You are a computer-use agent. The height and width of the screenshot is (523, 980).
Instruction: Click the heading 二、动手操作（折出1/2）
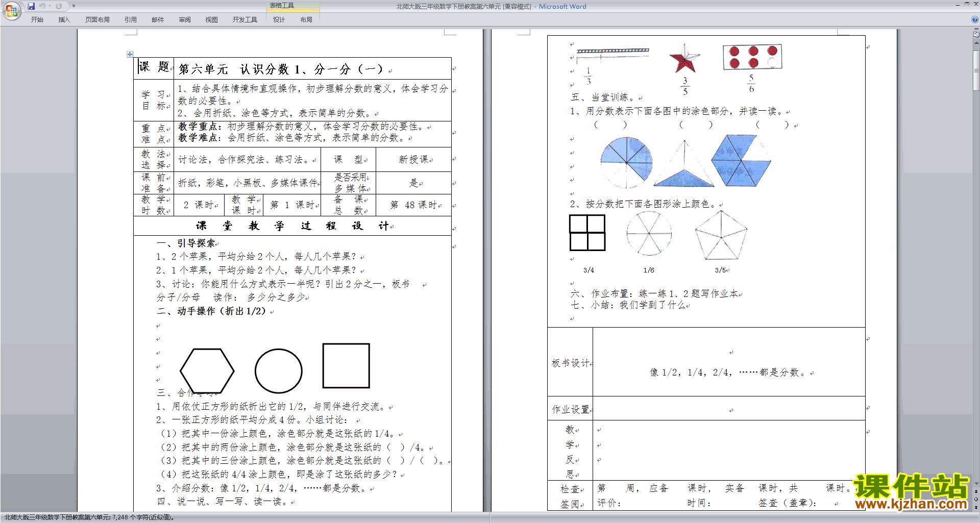pos(212,311)
